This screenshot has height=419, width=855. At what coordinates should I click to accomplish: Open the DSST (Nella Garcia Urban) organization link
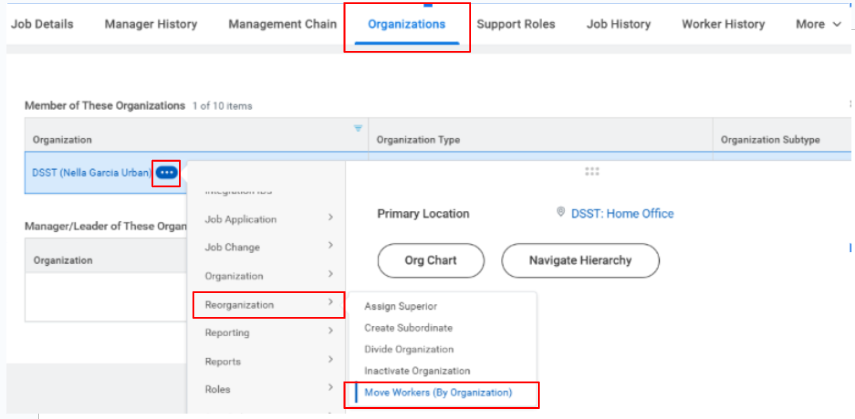click(x=91, y=173)
